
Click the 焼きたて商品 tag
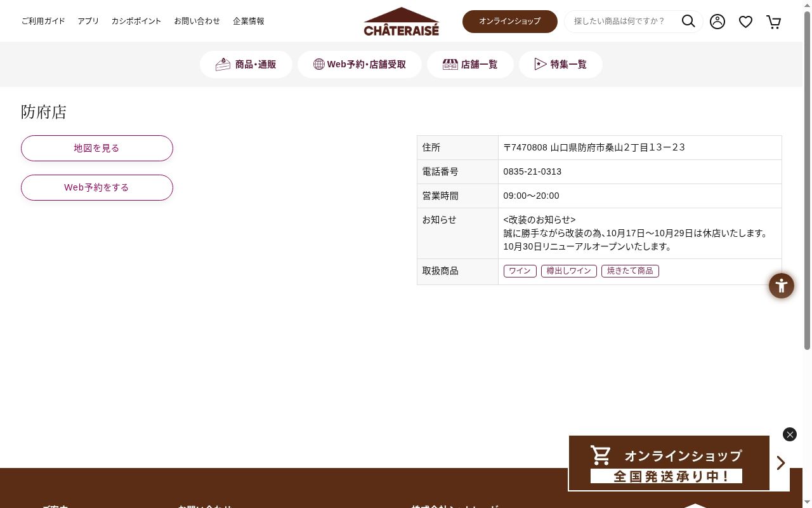630,271
